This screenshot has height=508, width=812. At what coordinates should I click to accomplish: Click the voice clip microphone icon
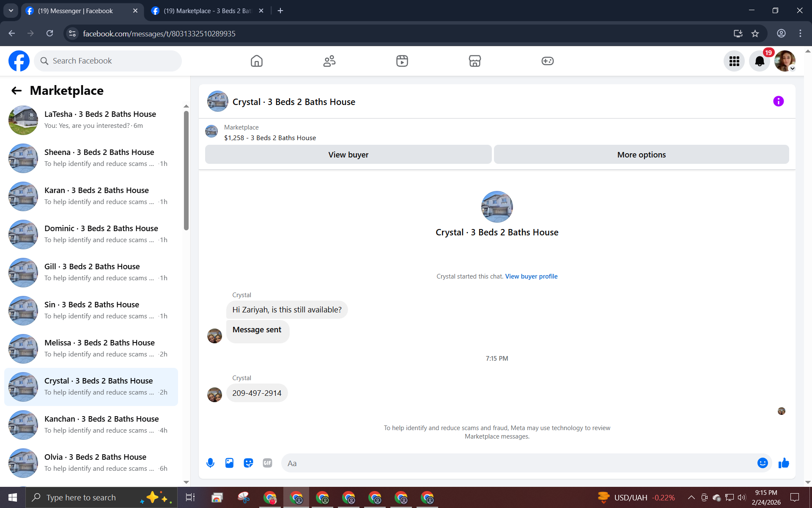[210, 463]
